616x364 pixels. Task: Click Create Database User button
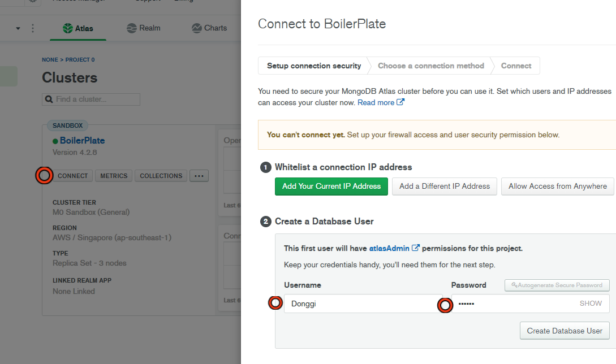tap(564, 331)
